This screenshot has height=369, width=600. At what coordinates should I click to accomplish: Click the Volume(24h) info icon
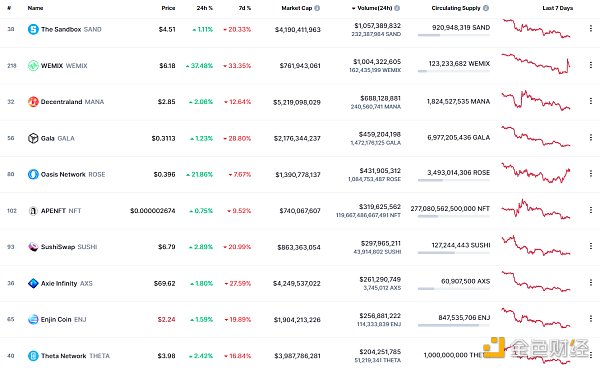397,8
